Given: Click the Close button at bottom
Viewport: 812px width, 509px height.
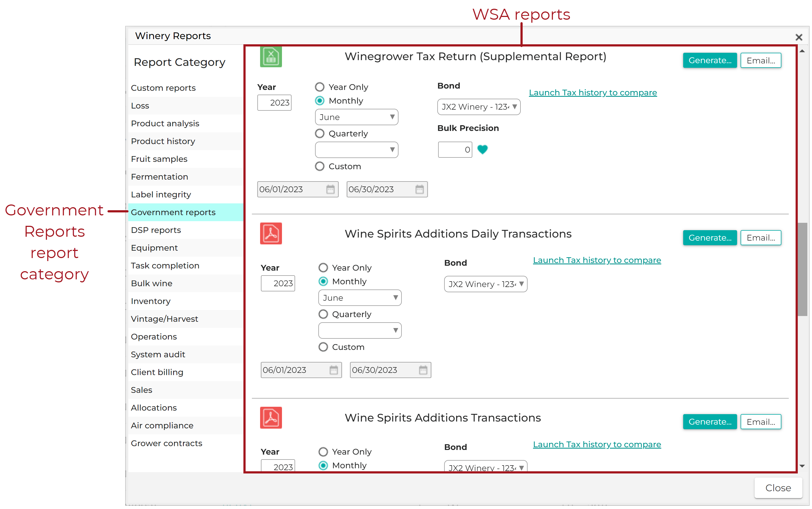Looking at the screenshot, I should point(778,488).
